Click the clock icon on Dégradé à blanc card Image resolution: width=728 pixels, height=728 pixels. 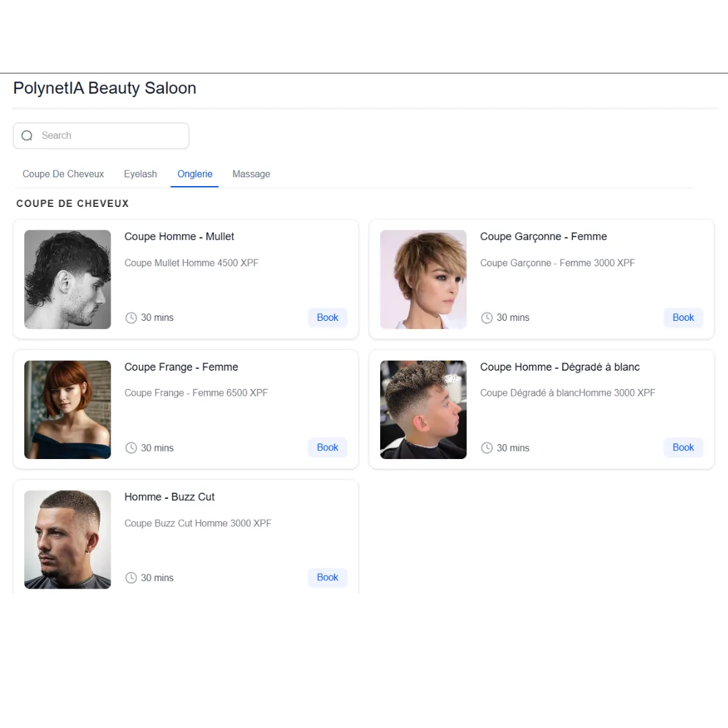pos(487,448)
